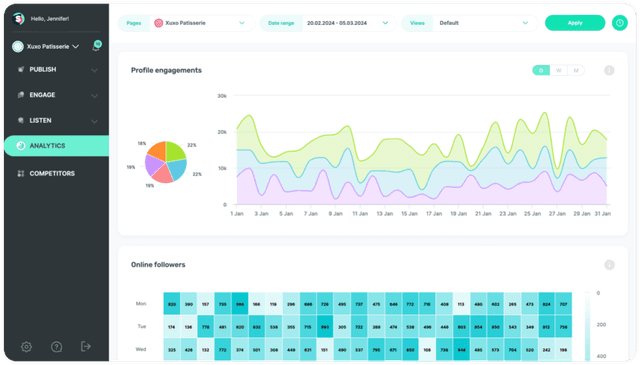The height and width of the screenshot is (365, 640).
Task: Click the '113' cell in Mon row
Action: point(461,304)
